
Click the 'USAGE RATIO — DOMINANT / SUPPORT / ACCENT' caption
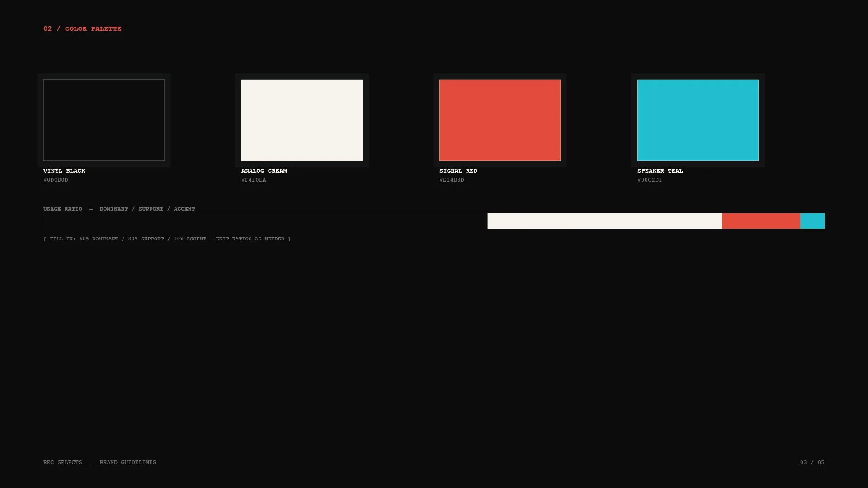tap(119, 209)
